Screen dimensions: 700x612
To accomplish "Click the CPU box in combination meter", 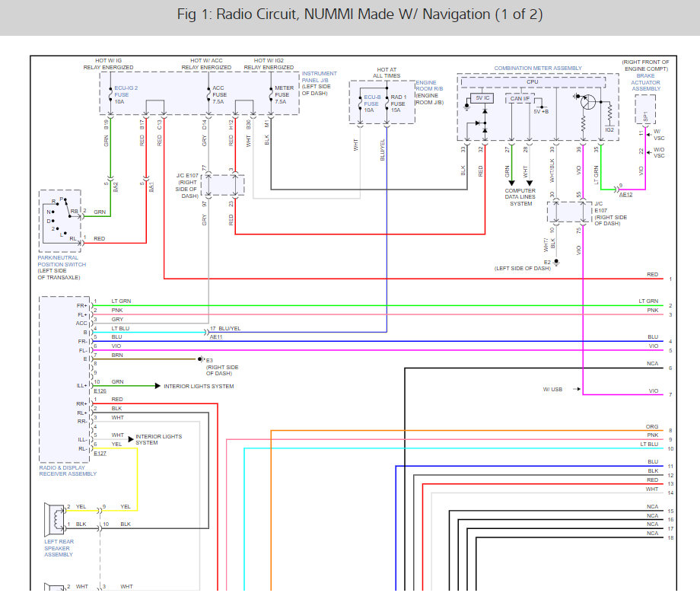I will (x=533, y=82).
